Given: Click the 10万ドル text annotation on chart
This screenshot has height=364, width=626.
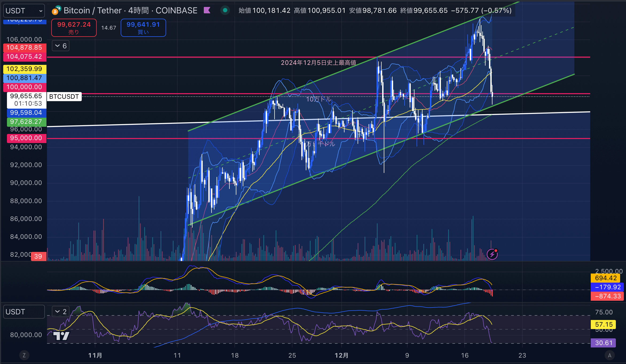Looking at the screenshot, I should click(x=318, y=99).
